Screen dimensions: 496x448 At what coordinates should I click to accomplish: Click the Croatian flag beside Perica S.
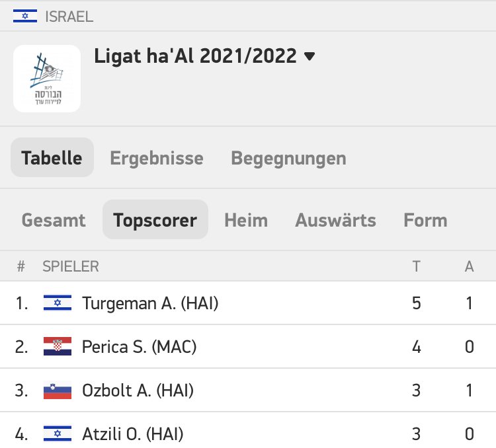(57, 346)
